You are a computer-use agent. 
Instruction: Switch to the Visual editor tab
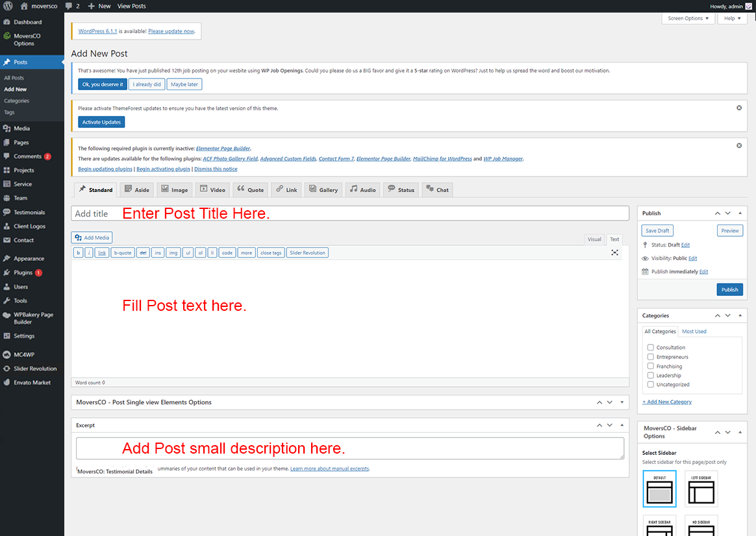(x=594, y=239)
